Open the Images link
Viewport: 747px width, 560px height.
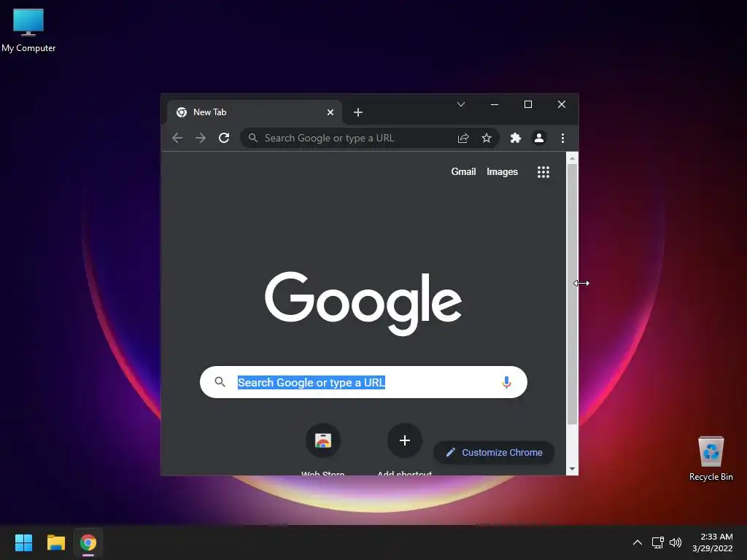[502, 172]
